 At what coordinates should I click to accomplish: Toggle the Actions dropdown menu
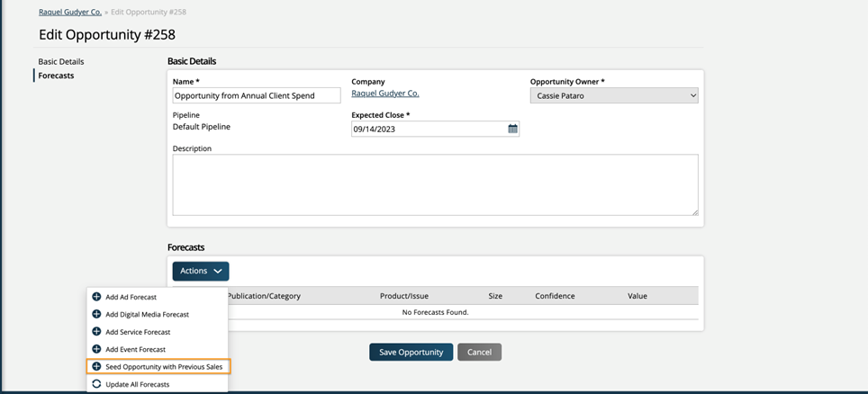coord(201,271)
